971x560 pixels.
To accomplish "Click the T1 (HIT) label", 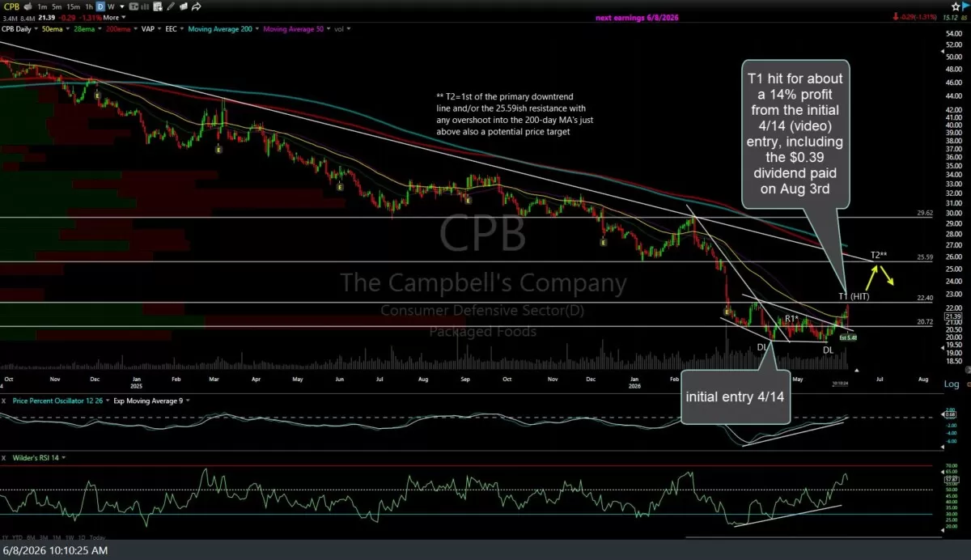I will pyautogui.click(x=854, y=297).
